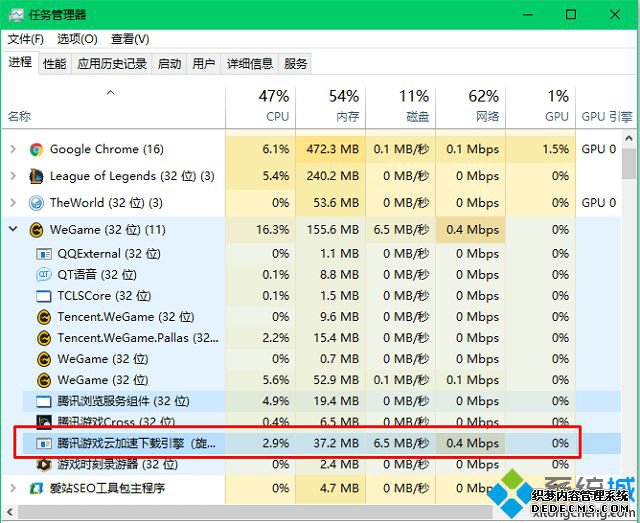The width and height of the screenshot is (640, 523).
Task: Click the 155.6 MB memory value for WeGame
Action: [x=333, y=230]
